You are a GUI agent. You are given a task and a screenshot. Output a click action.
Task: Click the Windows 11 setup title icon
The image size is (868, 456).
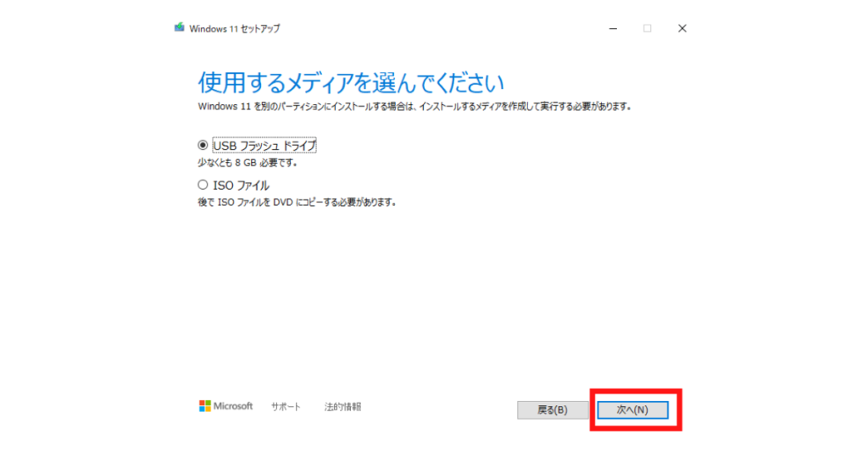(180, 28)
